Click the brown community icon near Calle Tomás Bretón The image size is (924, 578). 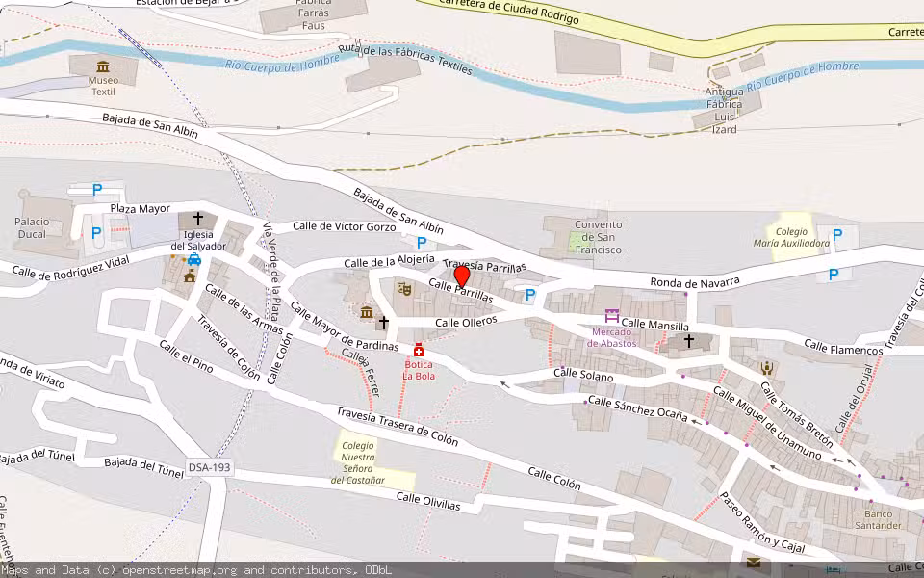click(x=767, y=369)
